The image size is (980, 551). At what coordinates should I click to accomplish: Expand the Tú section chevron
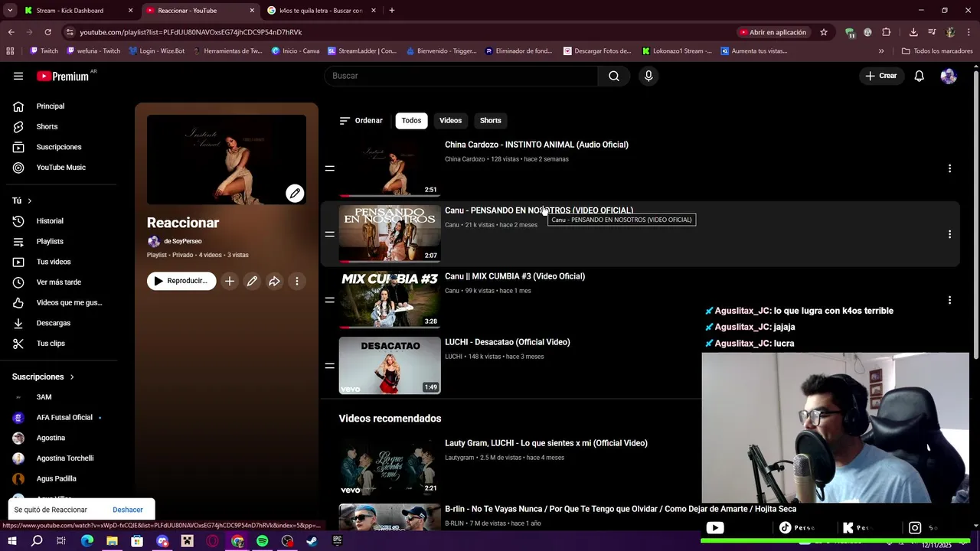[30, 201]
